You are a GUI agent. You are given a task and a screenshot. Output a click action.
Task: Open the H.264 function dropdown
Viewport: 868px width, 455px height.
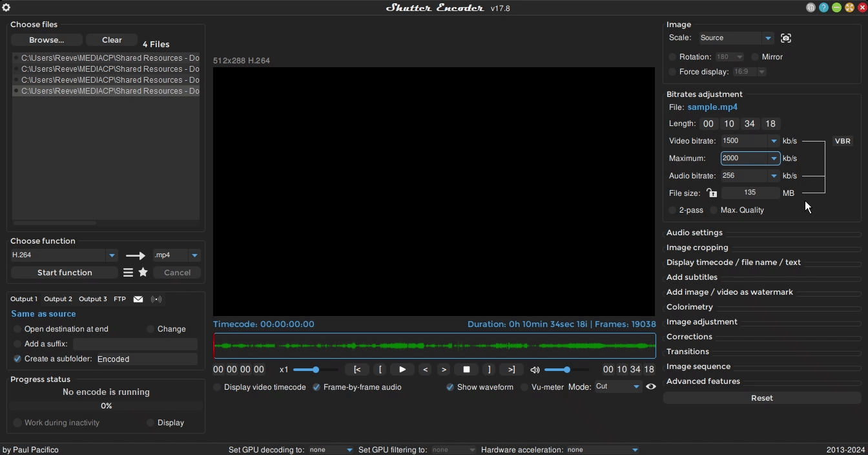tap(112, 255)
